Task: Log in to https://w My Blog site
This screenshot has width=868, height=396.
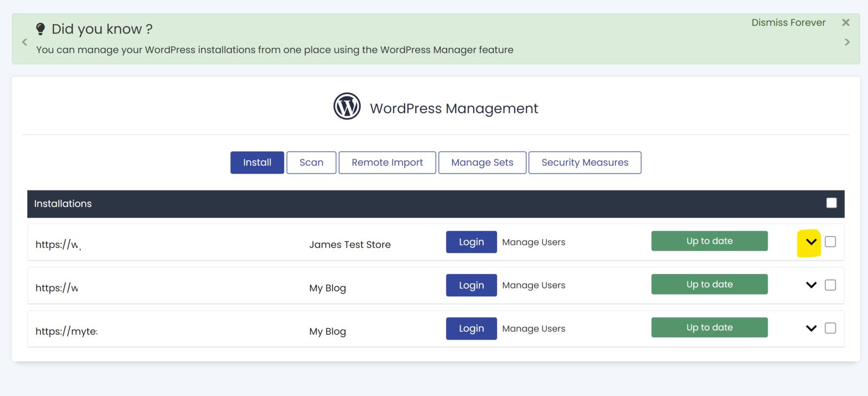Action: click(x=471, y=285)
